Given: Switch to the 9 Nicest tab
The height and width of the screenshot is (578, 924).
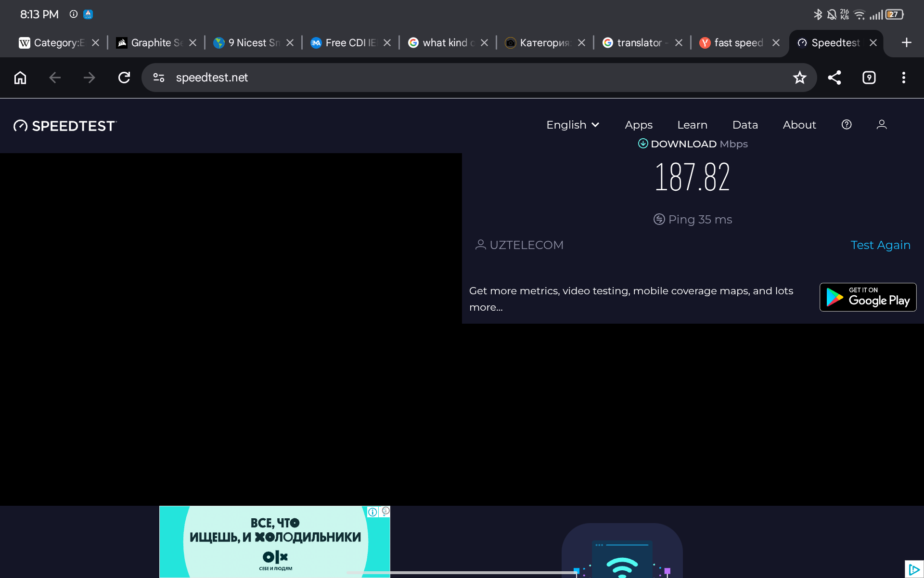Looking at the screenshot, I should tap(253, 43).
